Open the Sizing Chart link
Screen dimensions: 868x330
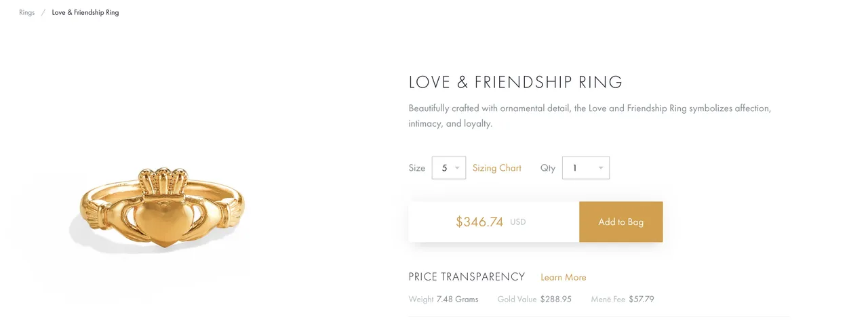click(497, 168)
